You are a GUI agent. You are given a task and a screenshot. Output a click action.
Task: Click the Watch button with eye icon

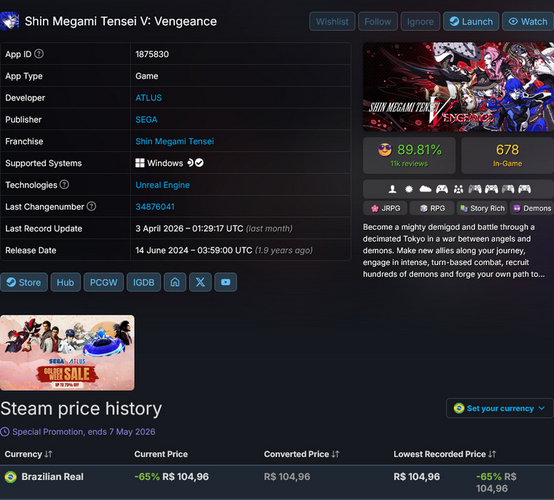tap(528, 22)
